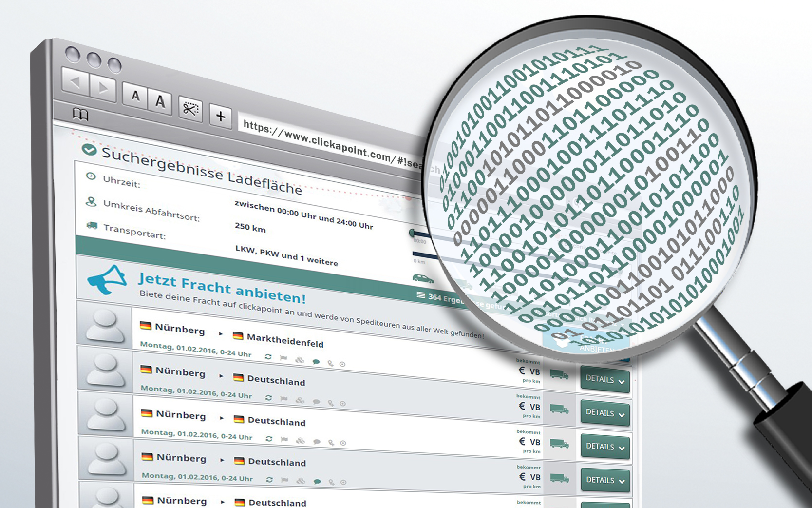Click the time slider handle at 00:00
Screen dimensions: 812x508
[413, 233]
